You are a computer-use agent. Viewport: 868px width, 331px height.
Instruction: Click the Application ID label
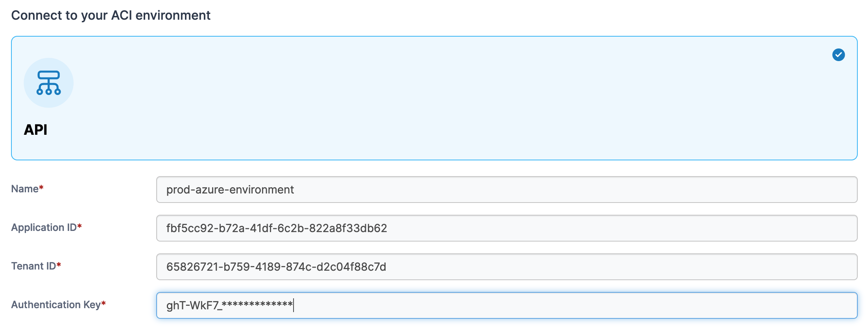(x=44, y=227)
